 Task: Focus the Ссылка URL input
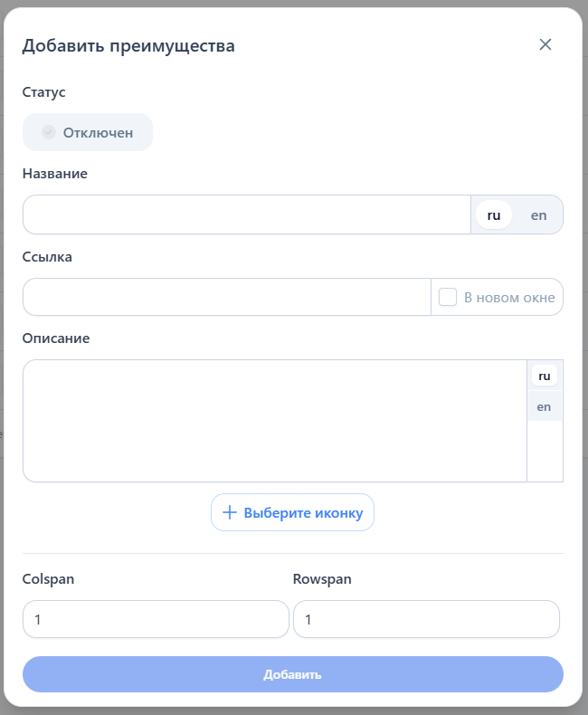point(226,297)
